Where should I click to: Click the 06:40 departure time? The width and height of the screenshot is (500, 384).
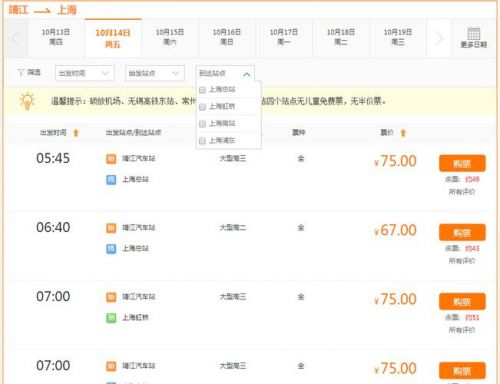(x=53, y=227)
